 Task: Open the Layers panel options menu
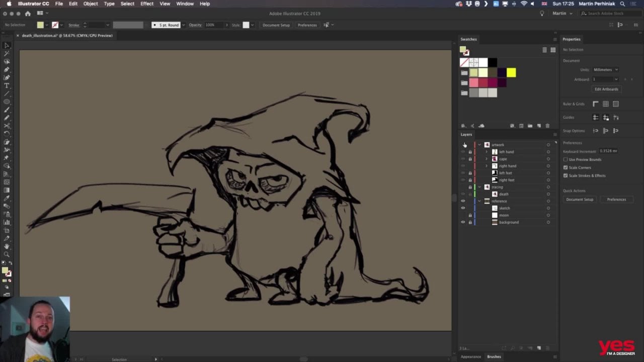click(x=555, y=134)
